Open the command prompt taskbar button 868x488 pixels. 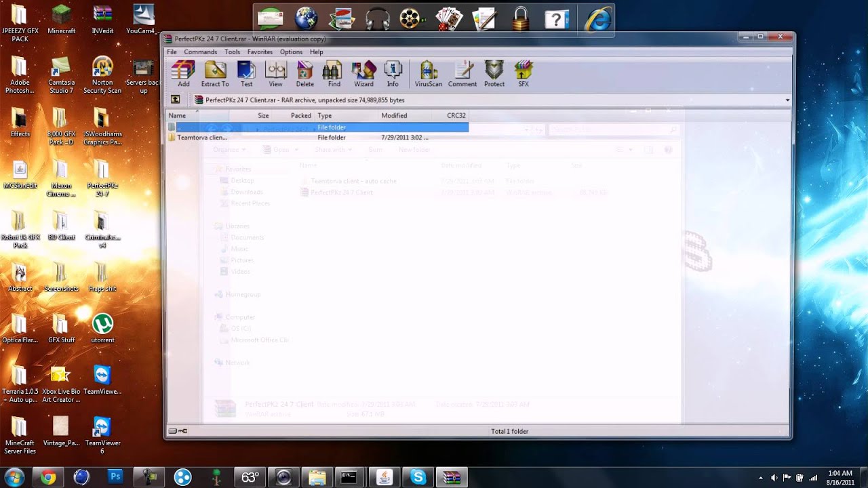click(x=350, y=477)
